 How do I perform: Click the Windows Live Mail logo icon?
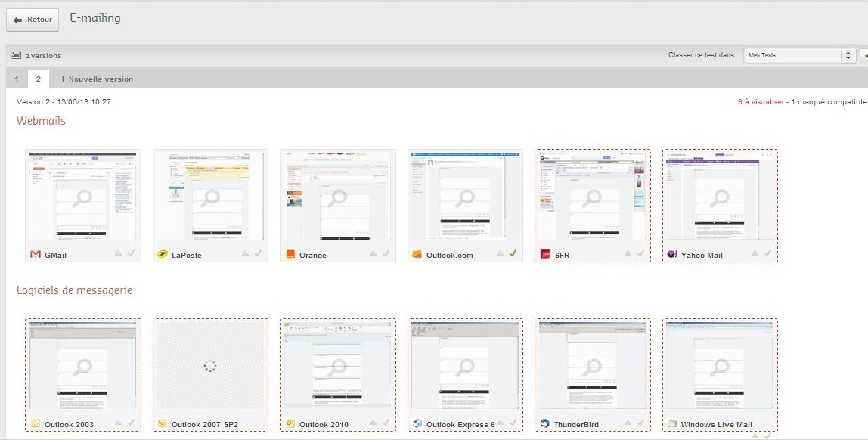click(672, 424)
